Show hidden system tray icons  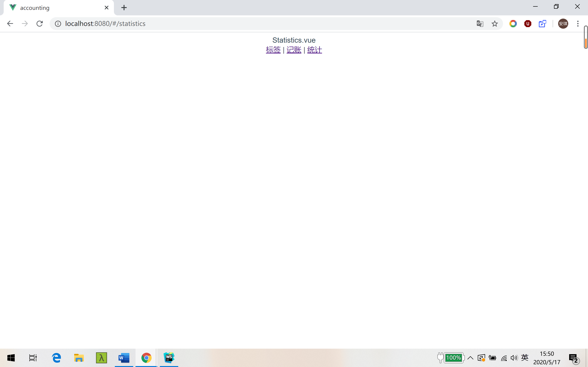470,358
